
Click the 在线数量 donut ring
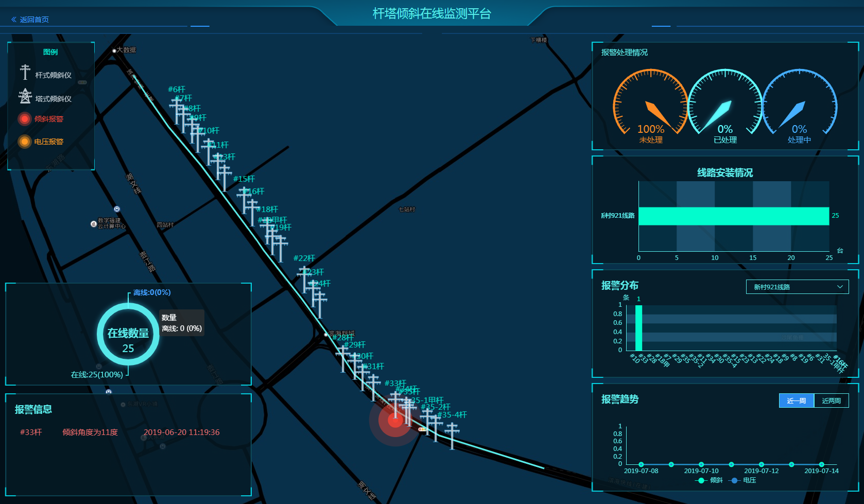[x=128, y=334]
